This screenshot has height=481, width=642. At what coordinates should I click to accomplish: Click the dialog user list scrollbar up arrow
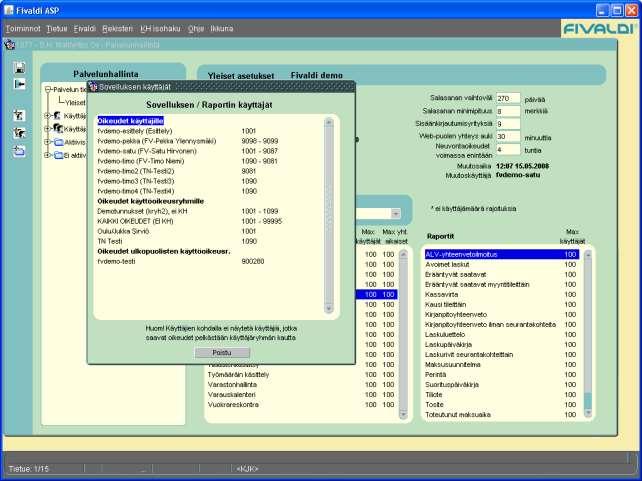(x=329, y=122)
